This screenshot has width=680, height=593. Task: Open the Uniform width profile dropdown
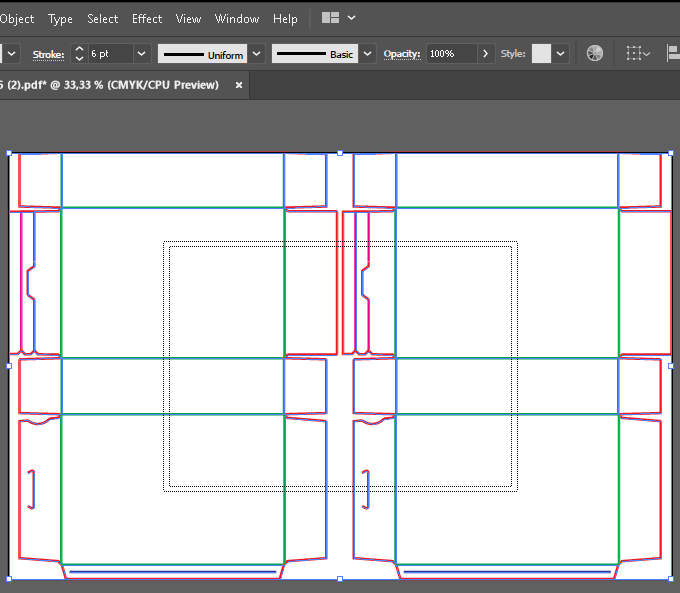tap(257, 53)
